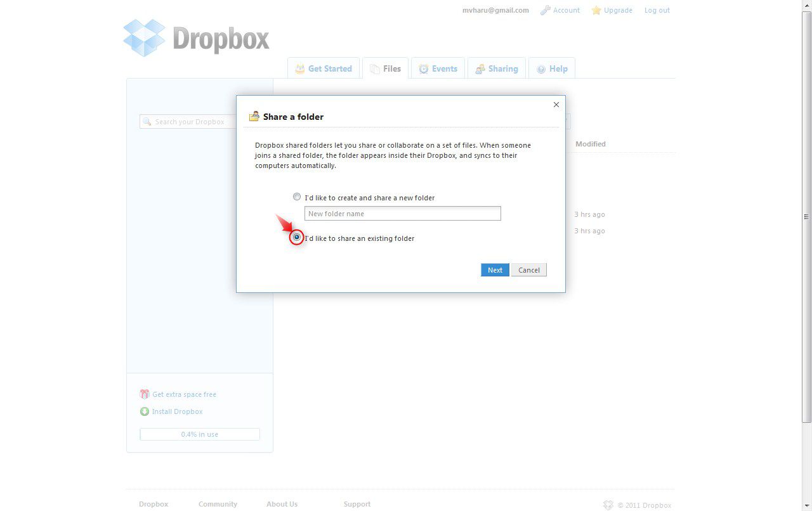The width and height of the screenshot is (812, 511).
Task: Select the create and share new folder option
Action: (296, 197)
